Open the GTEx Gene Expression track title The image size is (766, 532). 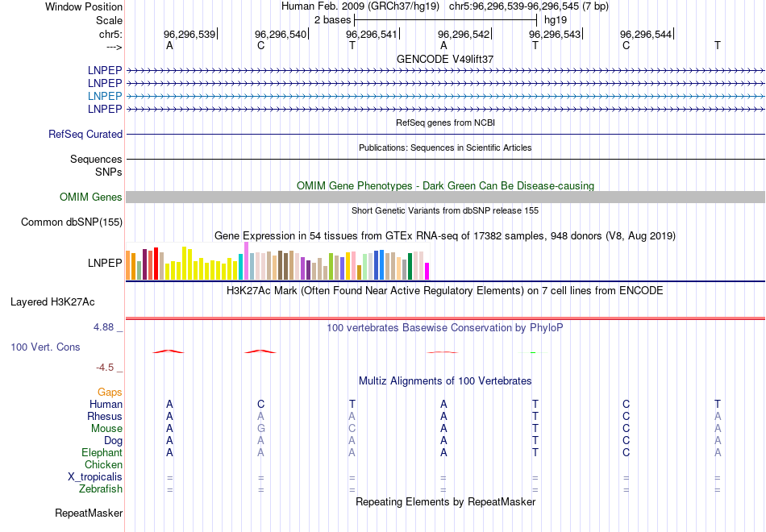click(x=445, y=236)
